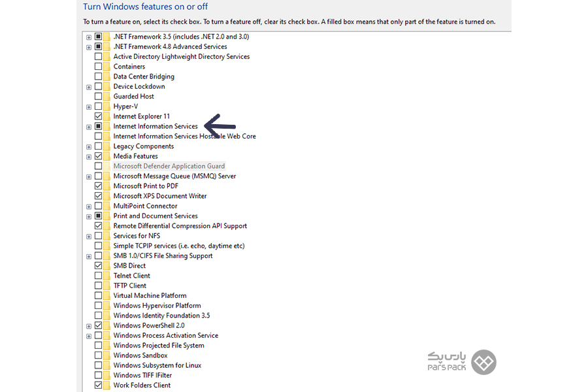Select the 'Microsoft Defender Application Guard' label
The height and width of the screenshot is (392, 588).
[169, 166]
